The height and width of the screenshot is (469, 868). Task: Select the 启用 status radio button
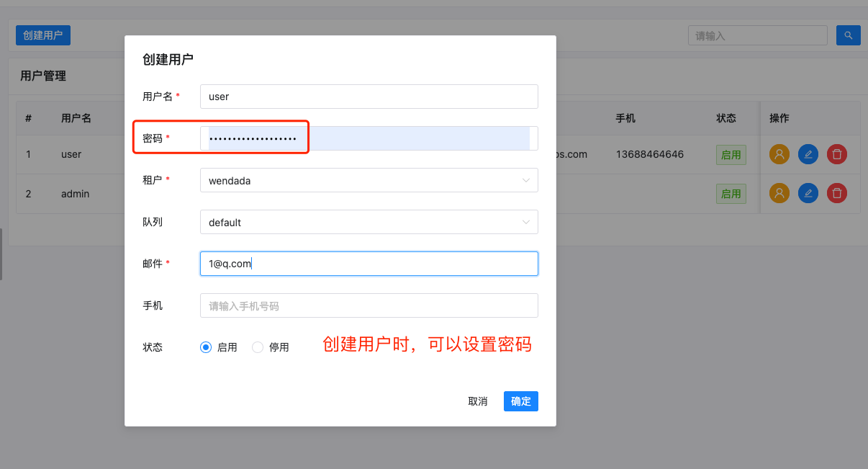point(204,347)
